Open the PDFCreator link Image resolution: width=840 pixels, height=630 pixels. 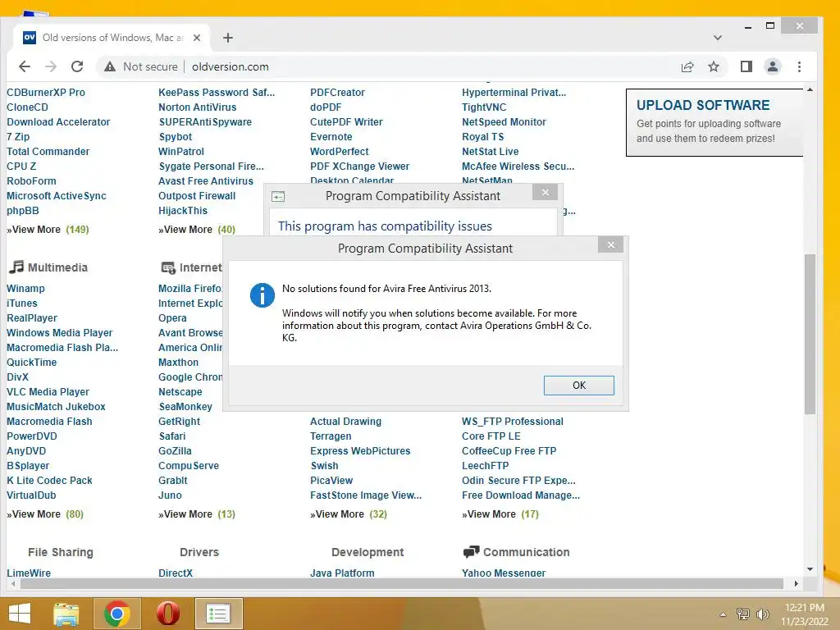[x=337, y=92]
